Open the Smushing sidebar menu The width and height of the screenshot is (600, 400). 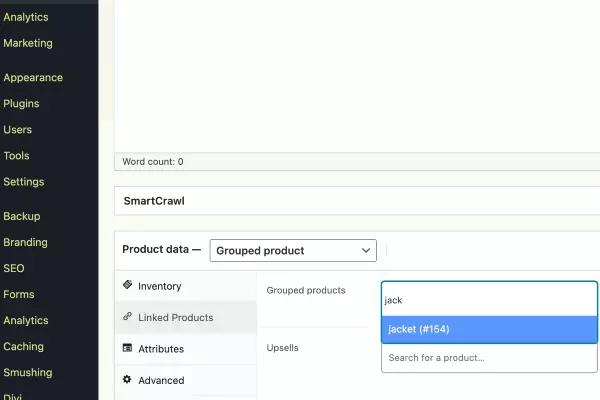[28, 373]
